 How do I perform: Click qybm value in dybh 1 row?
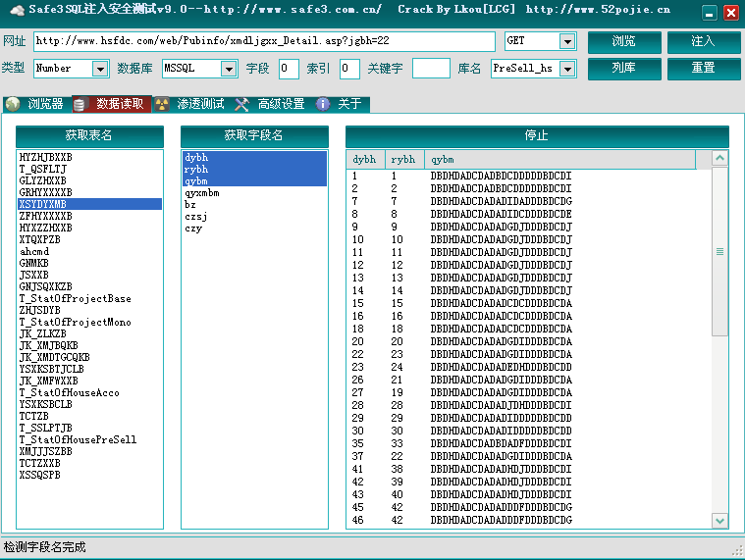(x=501, y=176)
